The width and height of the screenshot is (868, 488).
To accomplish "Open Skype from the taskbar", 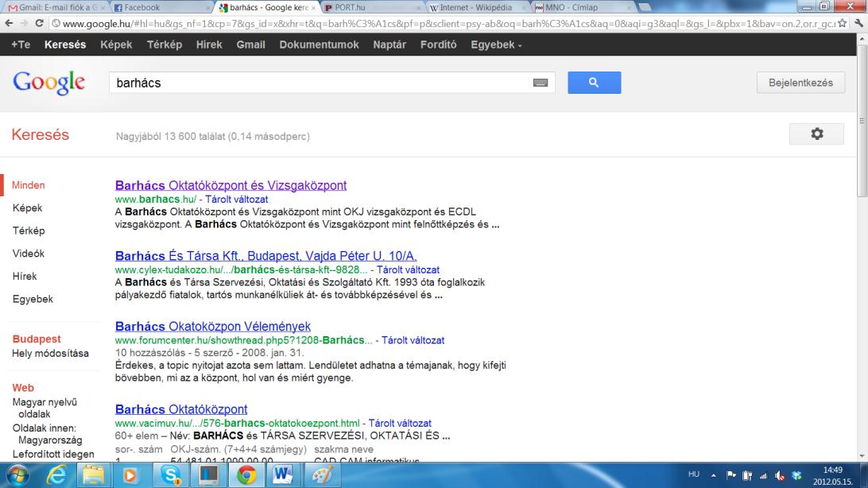I will pyautogui.click(x=171, y=475).
